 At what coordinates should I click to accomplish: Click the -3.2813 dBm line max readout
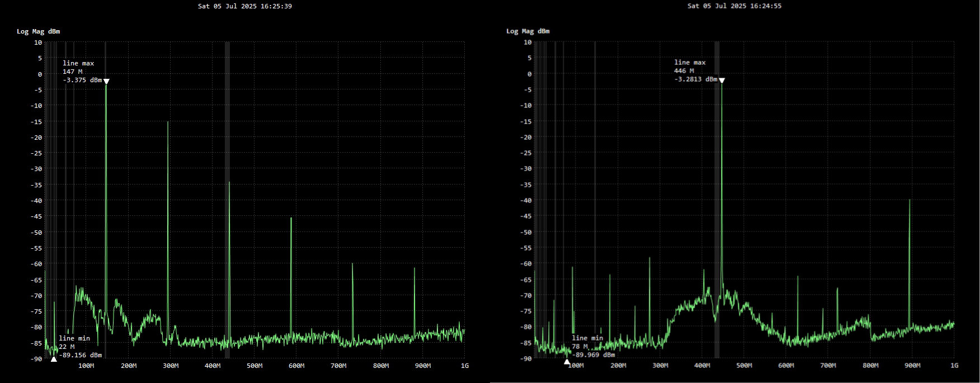click(x=695, y=79)
